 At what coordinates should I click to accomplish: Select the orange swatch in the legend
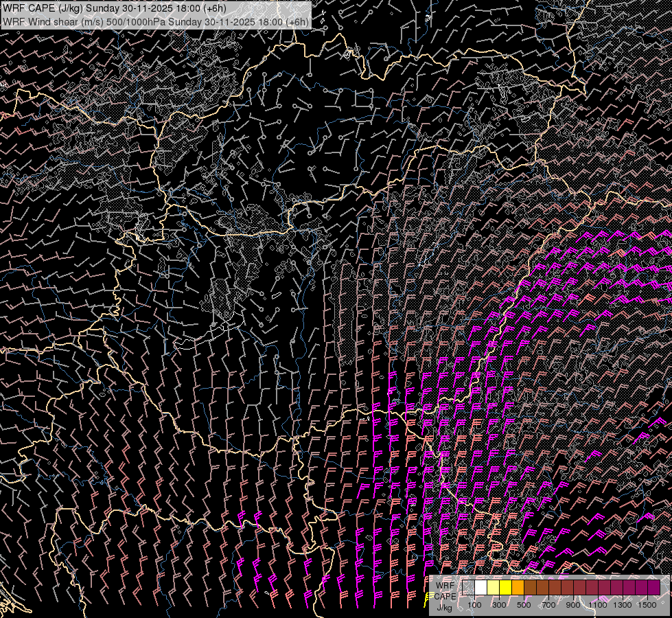coord(518,587)
